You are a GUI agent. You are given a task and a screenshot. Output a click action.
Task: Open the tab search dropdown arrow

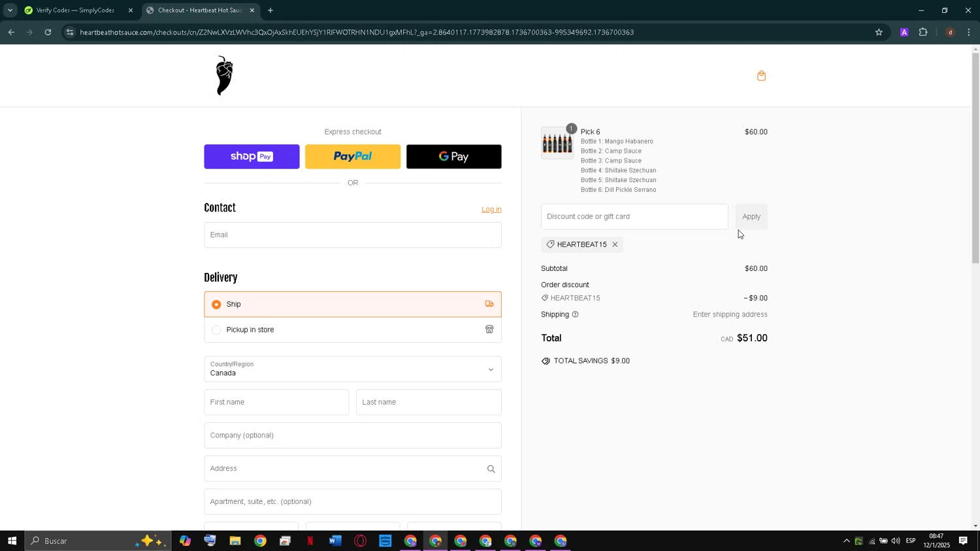click(x=10, y=10)
